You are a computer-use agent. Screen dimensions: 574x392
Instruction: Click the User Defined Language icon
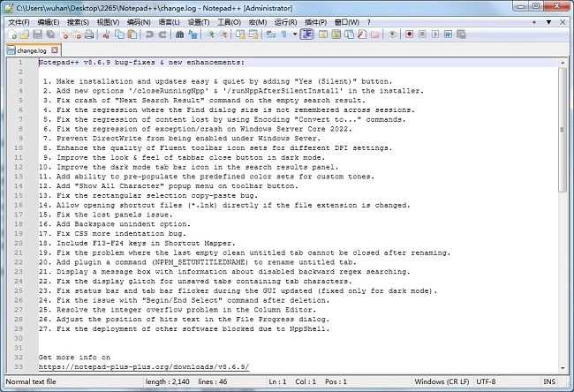click(x=323, y=34)
